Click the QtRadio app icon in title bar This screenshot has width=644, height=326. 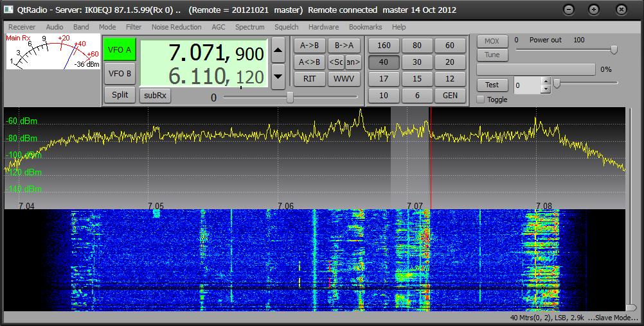tap(8, 10)
